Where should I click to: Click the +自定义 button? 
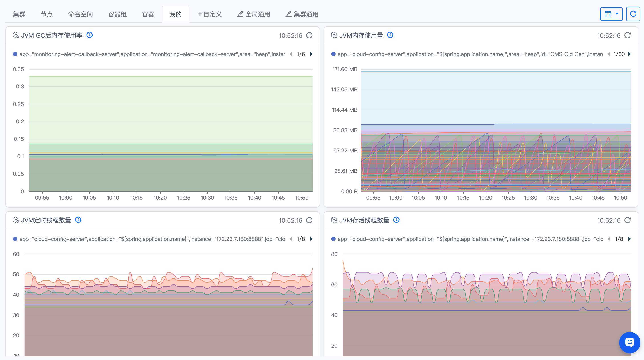209,14
